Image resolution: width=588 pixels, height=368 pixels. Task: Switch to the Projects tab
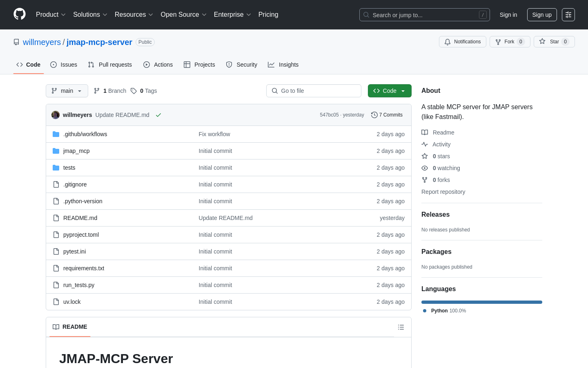coord(199,65)
